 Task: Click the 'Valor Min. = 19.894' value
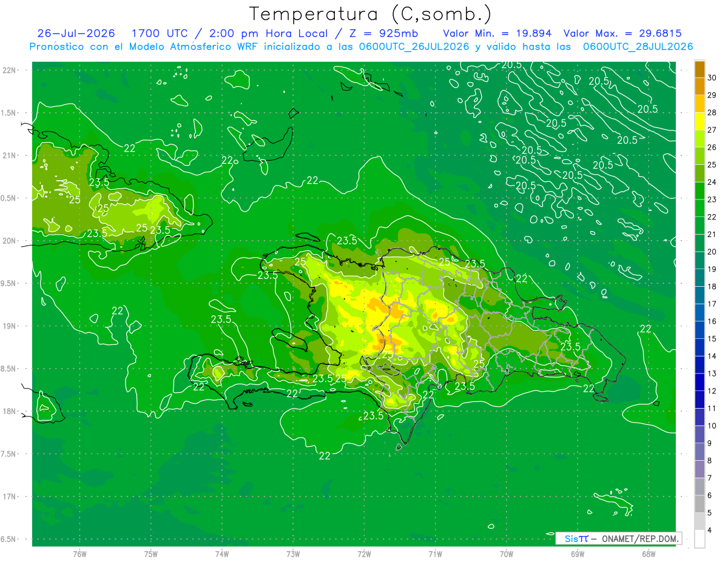tap(497, 33)
